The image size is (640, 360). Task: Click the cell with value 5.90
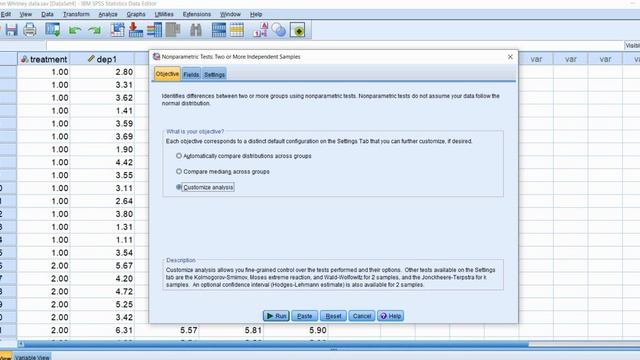click(x=296, y=330)
